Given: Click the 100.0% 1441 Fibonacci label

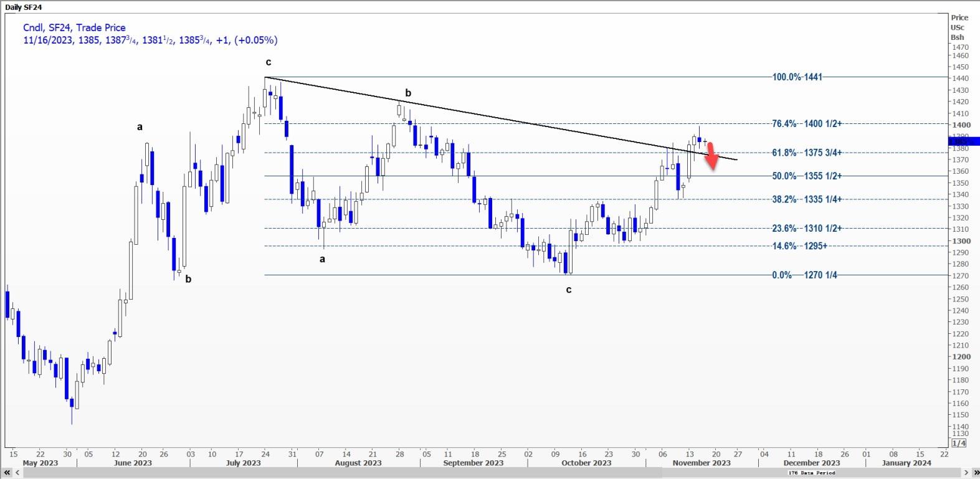Looking at the screenshot, I should click(797, 77).
